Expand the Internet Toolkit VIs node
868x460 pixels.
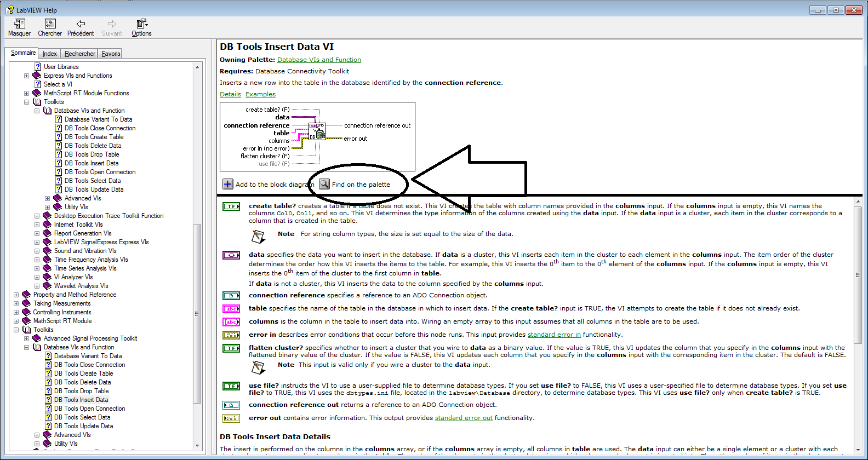click(x=37, y=225)
